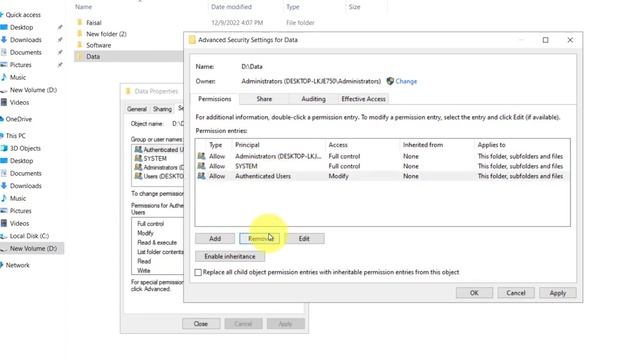Select Administrators in the Group or user names list
Image resolution: width=640 pixels, height=360 pixels.
tap(159, 167)
